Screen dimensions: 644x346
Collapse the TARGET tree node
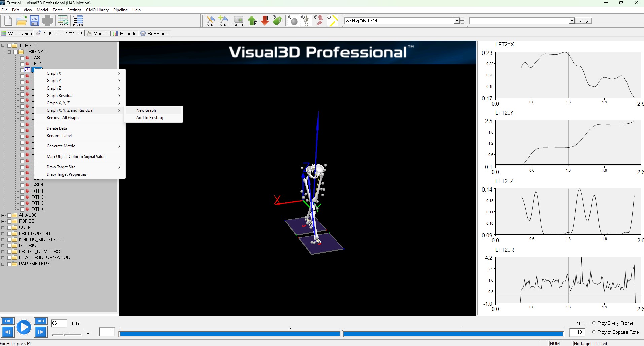pyautogui.click(x=3, y=45)
